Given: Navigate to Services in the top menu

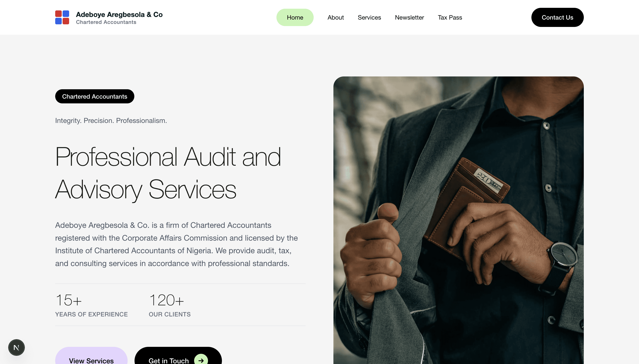Looking at the screenshot, I should (369, 18).
